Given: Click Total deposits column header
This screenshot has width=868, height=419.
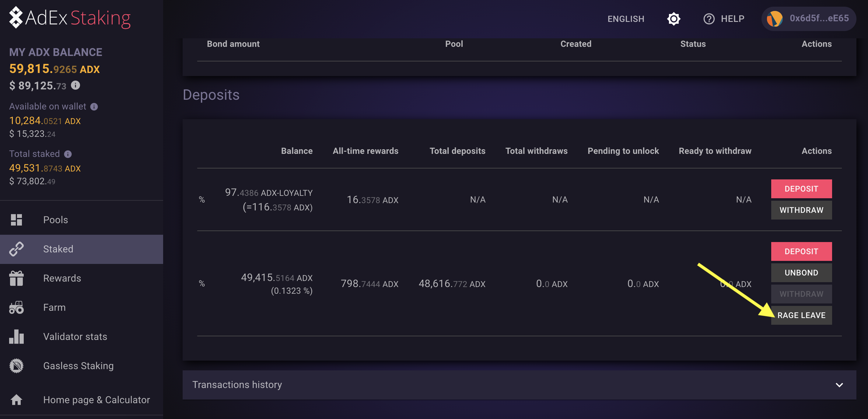Looking at the screenshot, I should 457,151.
